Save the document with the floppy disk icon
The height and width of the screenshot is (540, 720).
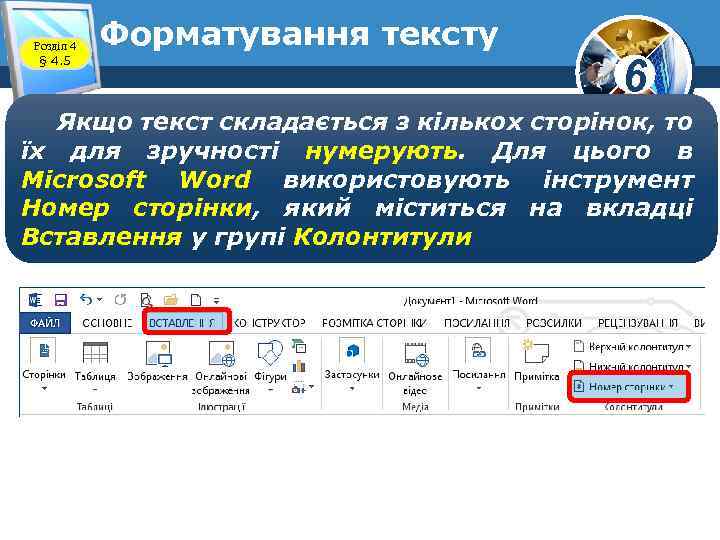61,300
